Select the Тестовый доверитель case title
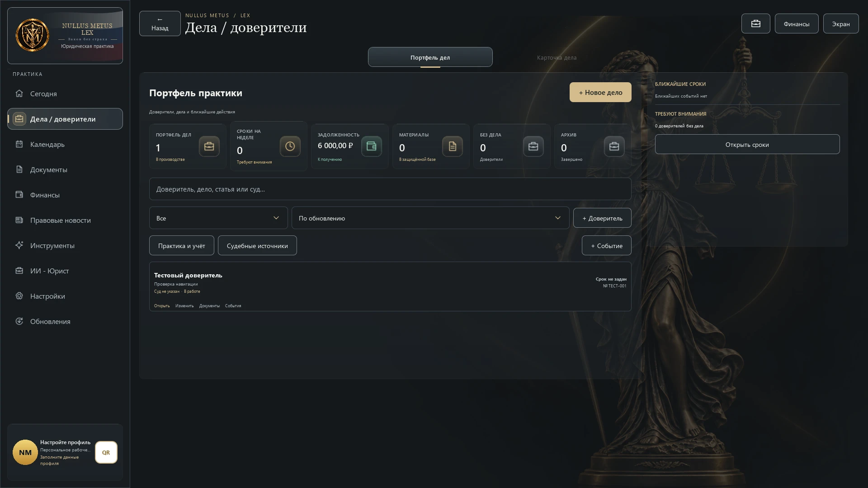Viewport: 868px width, 488px height. (188, 275)
